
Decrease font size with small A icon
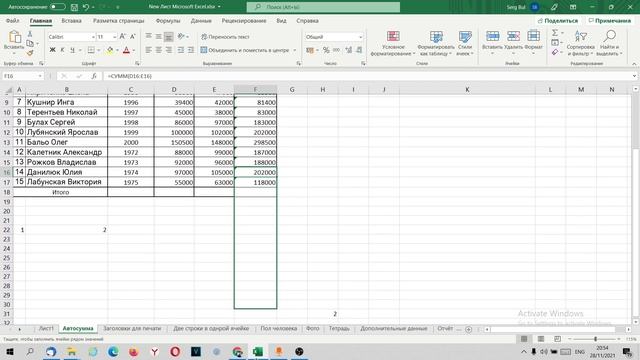pos(132,37)
